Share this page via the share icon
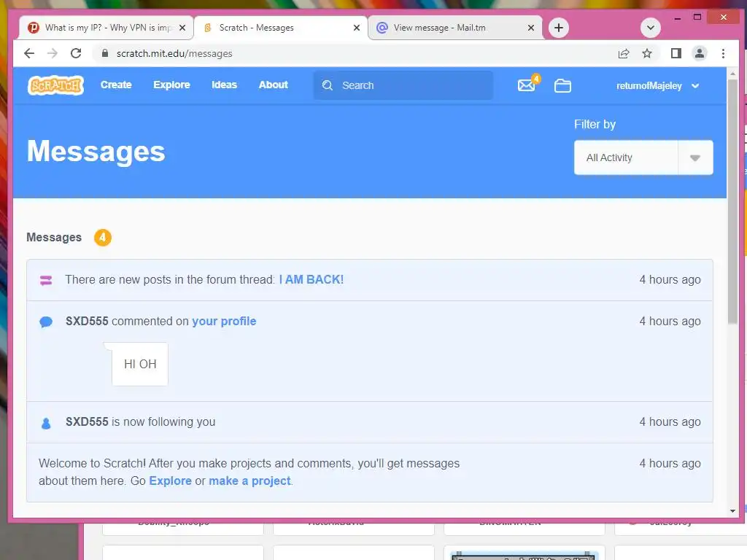This screenshot has height=560, width=747. tap(624, 53)
